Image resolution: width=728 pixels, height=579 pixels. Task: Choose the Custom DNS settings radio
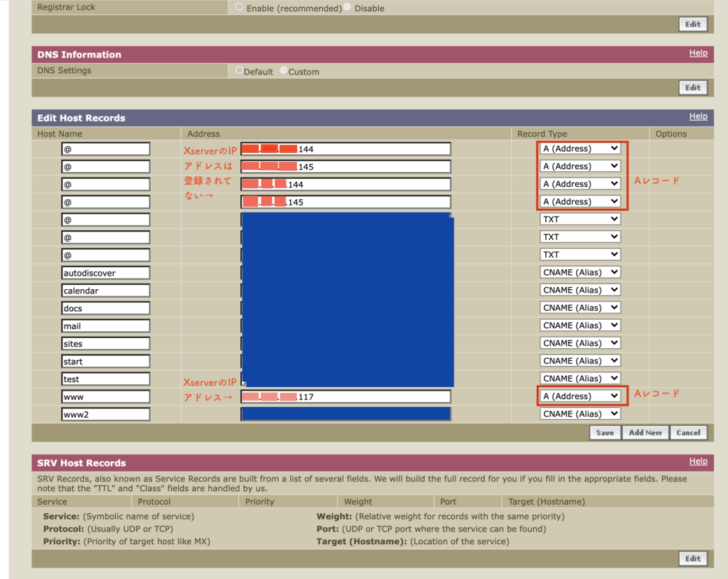point(284,70)
